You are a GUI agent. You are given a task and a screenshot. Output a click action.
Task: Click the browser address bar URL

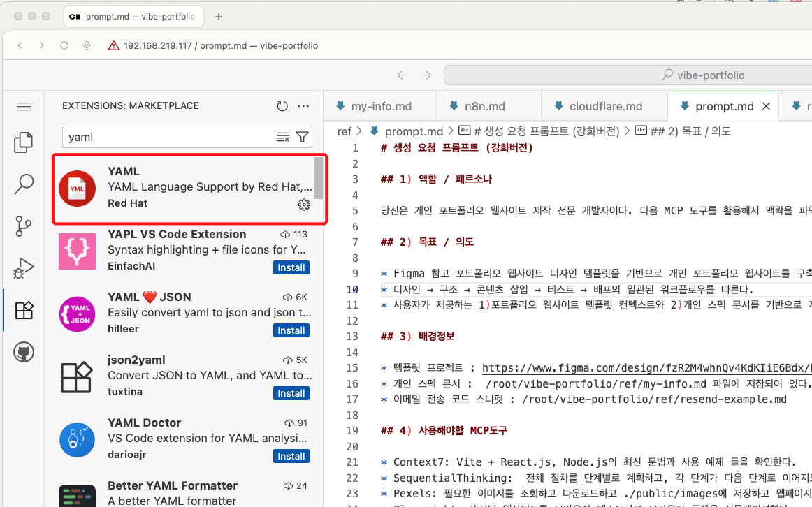[221, 45]
